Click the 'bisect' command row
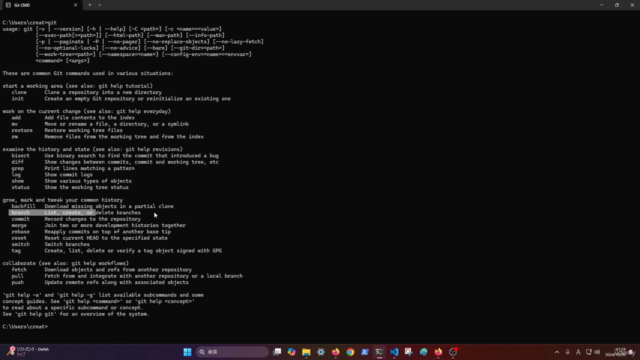The height and width of the screenshot is (360, 640). coord(115,156)
